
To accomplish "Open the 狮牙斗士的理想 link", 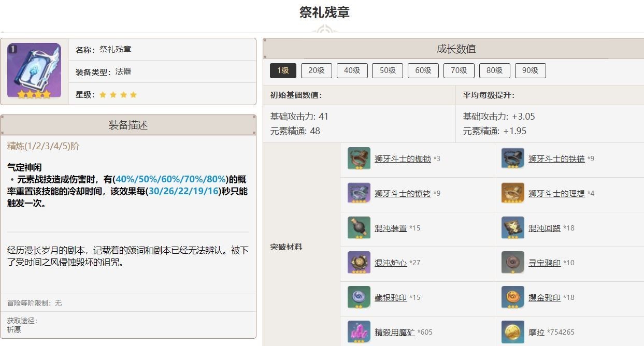I will point(556,193).
